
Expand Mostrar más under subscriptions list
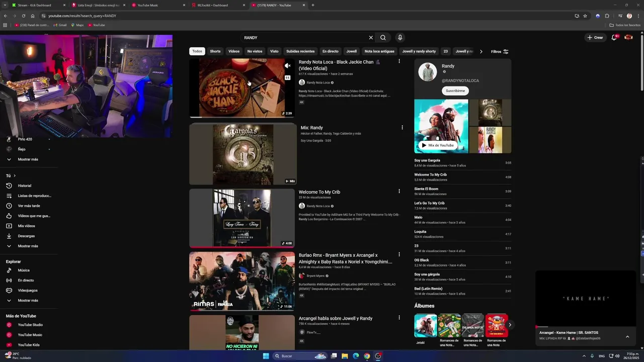[28, 159]
